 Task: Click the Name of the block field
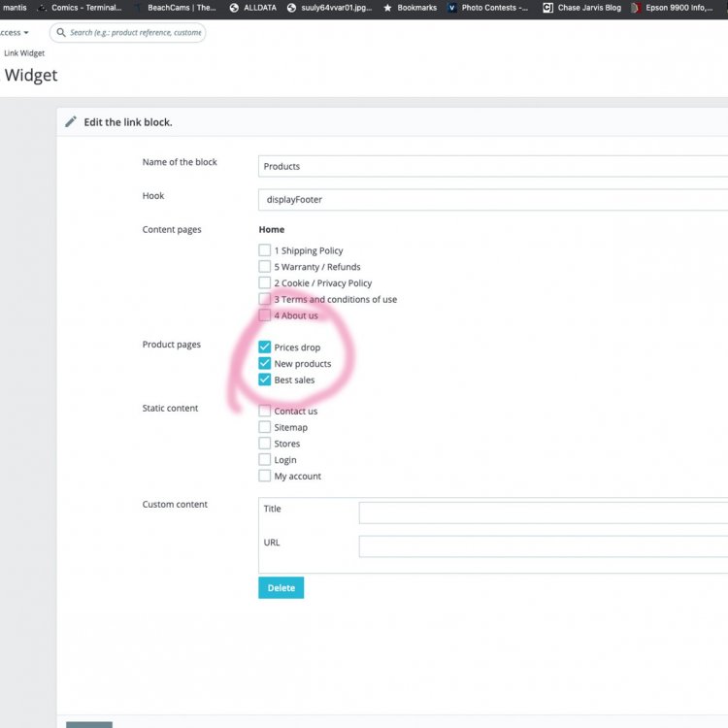pyautogui.click(x=493, y=166)
